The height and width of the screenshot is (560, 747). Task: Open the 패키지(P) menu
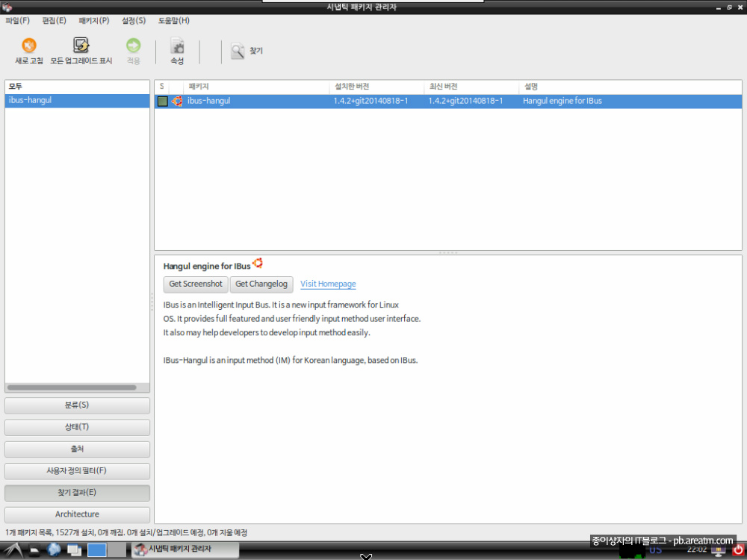[94, 20]
